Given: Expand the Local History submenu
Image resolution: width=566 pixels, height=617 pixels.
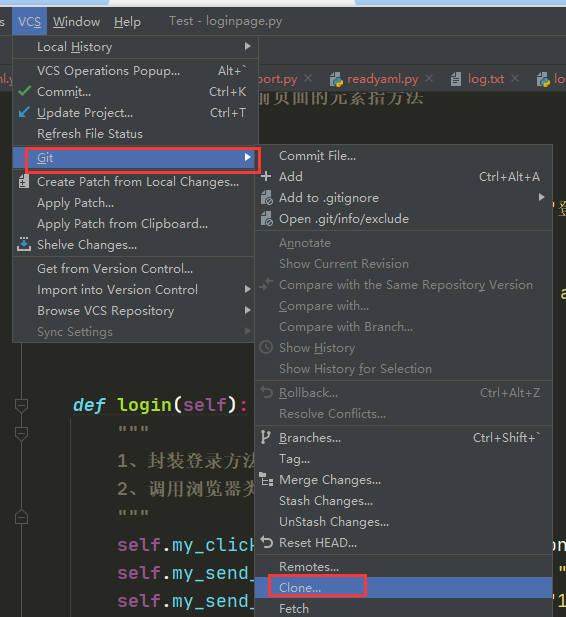Looking at the screenshot, I should pos(135,47).
